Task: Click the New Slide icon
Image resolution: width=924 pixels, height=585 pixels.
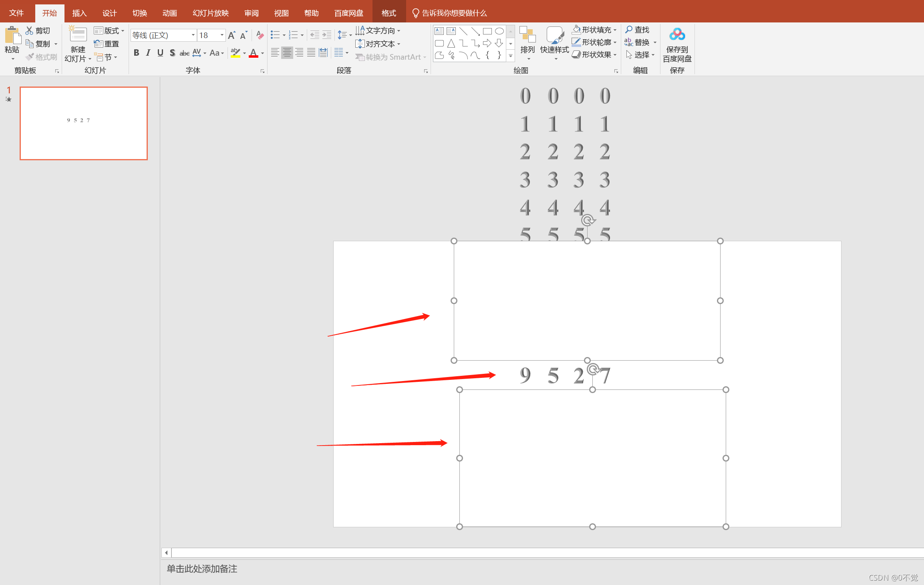Action: tap(77, 35)
